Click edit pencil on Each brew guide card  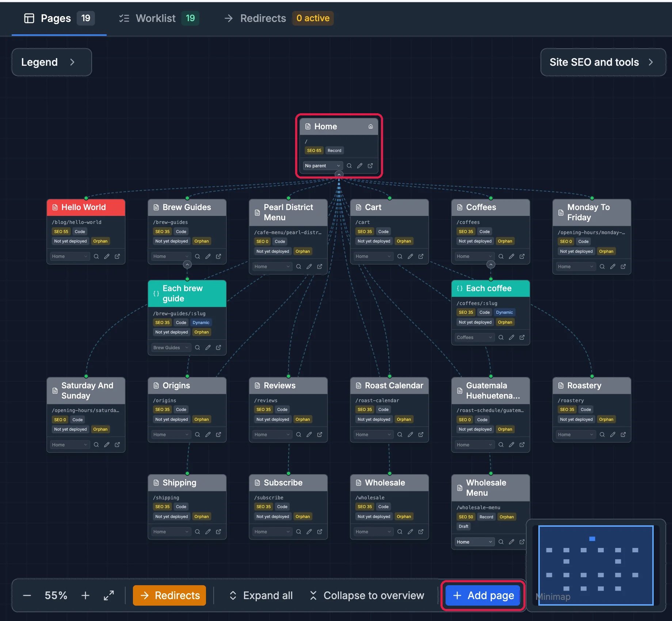click(x=208, y=348)
